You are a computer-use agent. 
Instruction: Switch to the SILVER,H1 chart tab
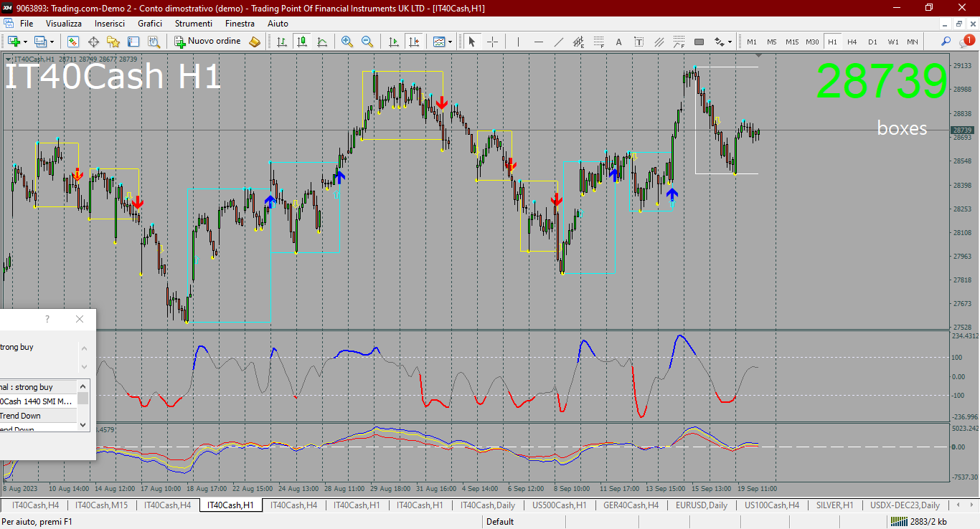[834, 505]
